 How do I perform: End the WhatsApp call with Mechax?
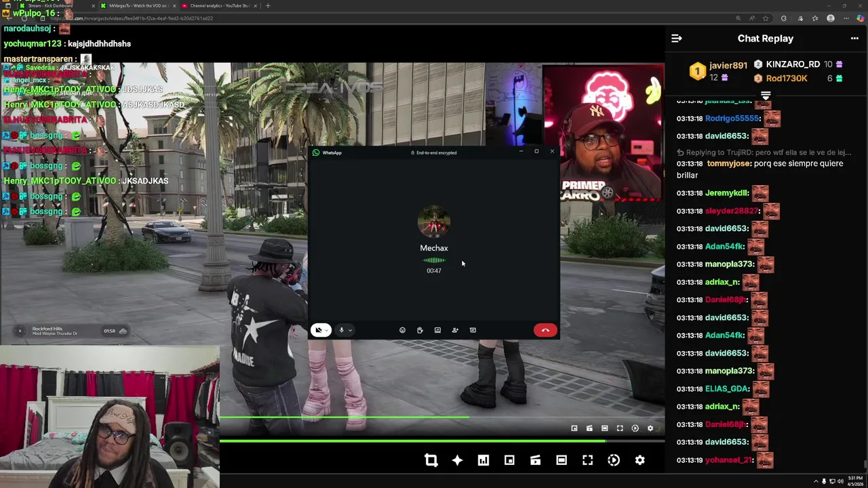click(x=545, y=330)
